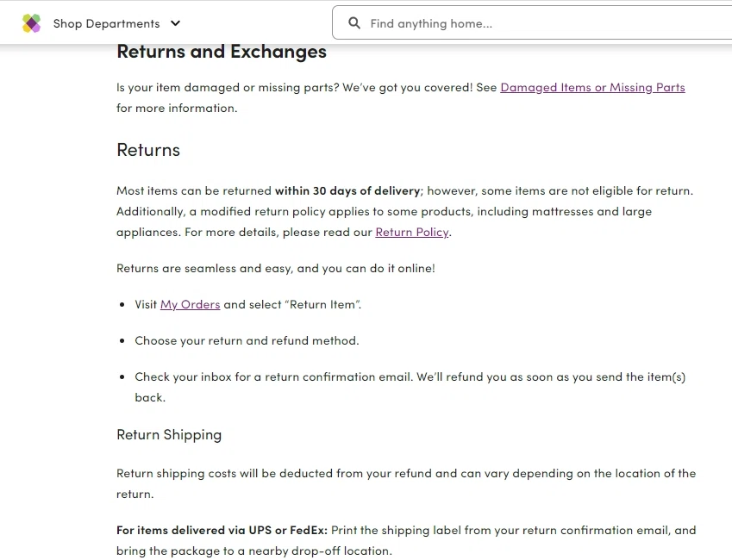732x560 pixels.
Task: Follow the underlined Return Policy text
Action: pyautogui.click(x=411, y=232)
